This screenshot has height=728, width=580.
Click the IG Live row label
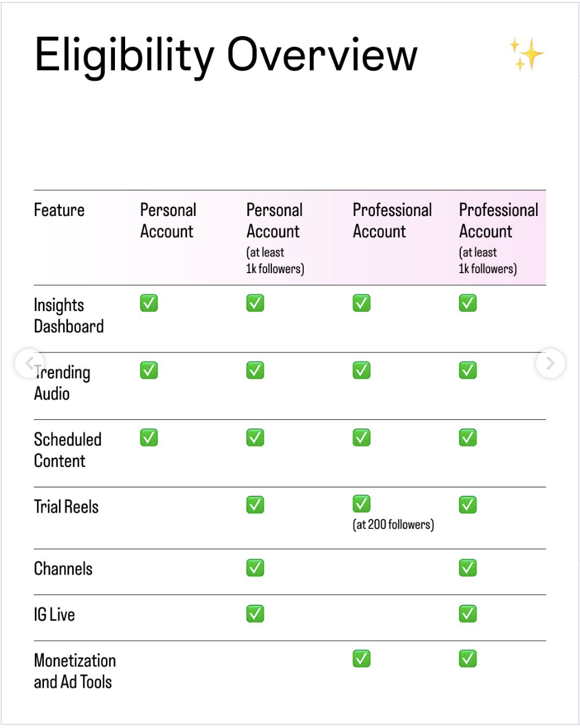[x=54, y=615]
